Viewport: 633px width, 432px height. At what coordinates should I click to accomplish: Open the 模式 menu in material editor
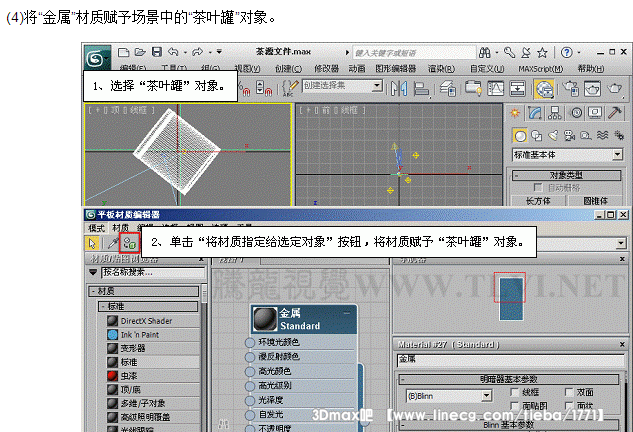96,227
